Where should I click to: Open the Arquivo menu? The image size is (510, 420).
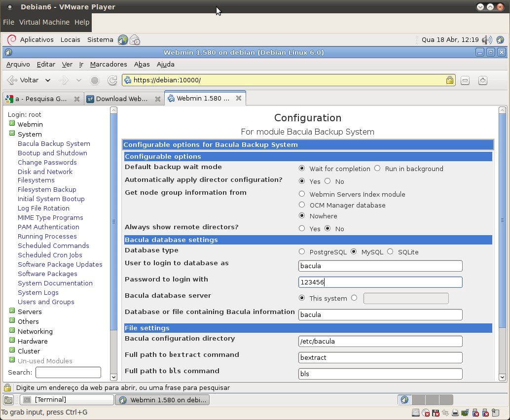click(18, 65)
